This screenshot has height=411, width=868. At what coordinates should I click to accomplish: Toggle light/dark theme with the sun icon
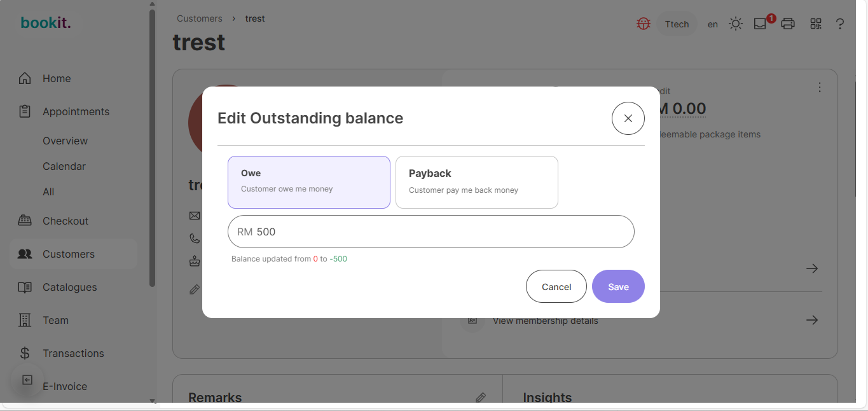736,23
